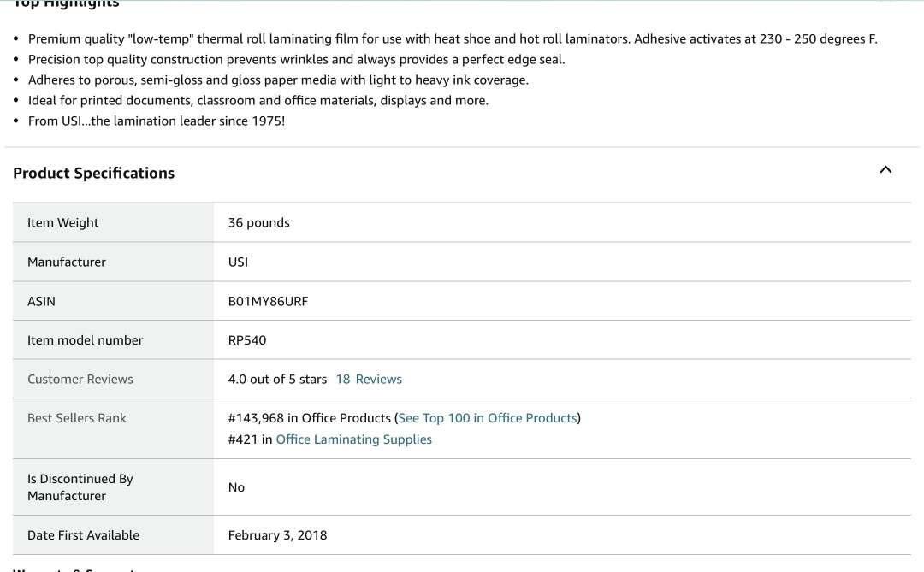Open the 18 Reviews link

click(x=369, y=379)
